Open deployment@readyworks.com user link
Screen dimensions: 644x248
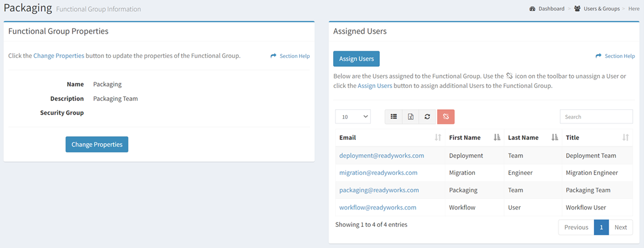tap(382, 156)
